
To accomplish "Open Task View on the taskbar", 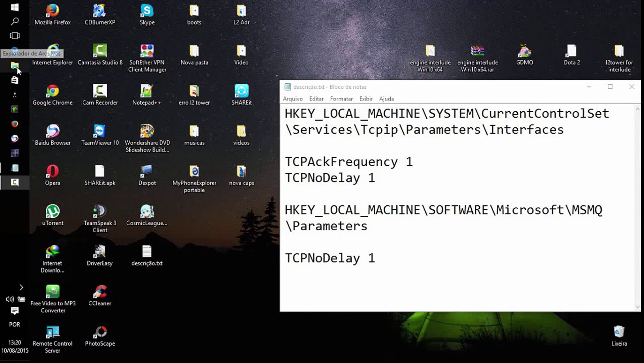I will (x=14, y=36).
